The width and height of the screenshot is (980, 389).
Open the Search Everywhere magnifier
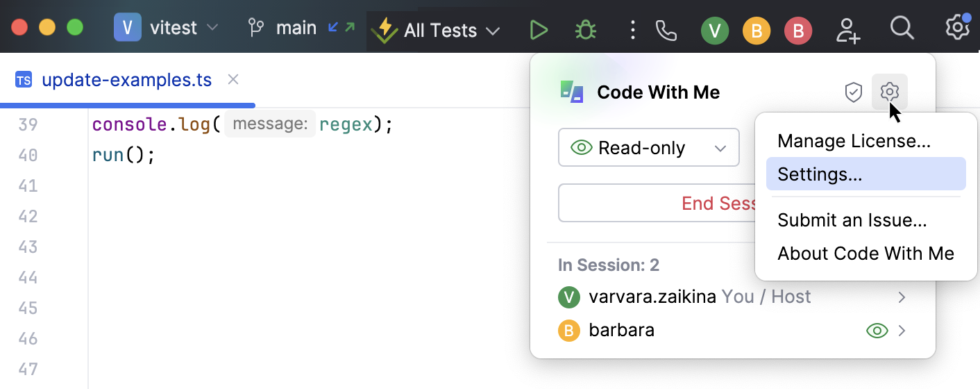[x=902, y=28]
